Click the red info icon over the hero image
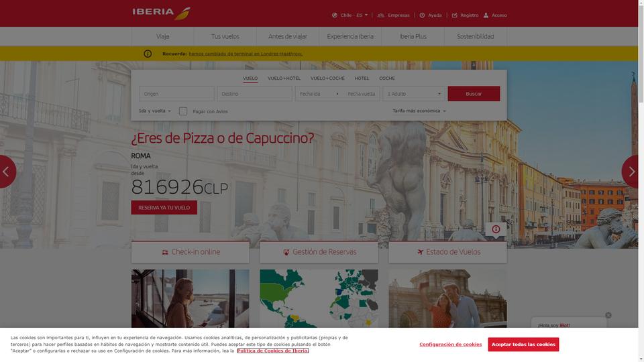 coord(496,229)
